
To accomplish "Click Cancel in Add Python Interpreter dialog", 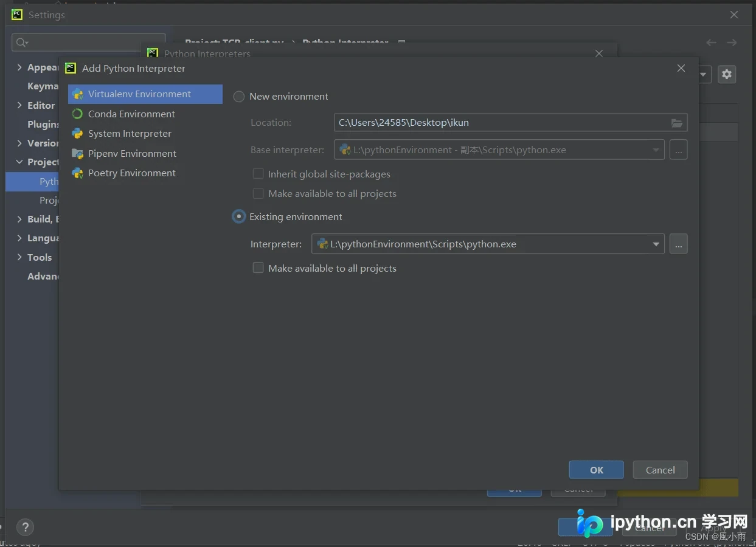I will pyautogui.click(x=661, y=470).
